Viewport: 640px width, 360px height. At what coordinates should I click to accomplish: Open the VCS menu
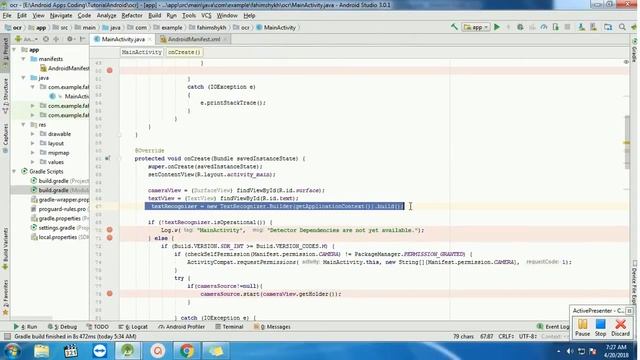coord(206,16)
